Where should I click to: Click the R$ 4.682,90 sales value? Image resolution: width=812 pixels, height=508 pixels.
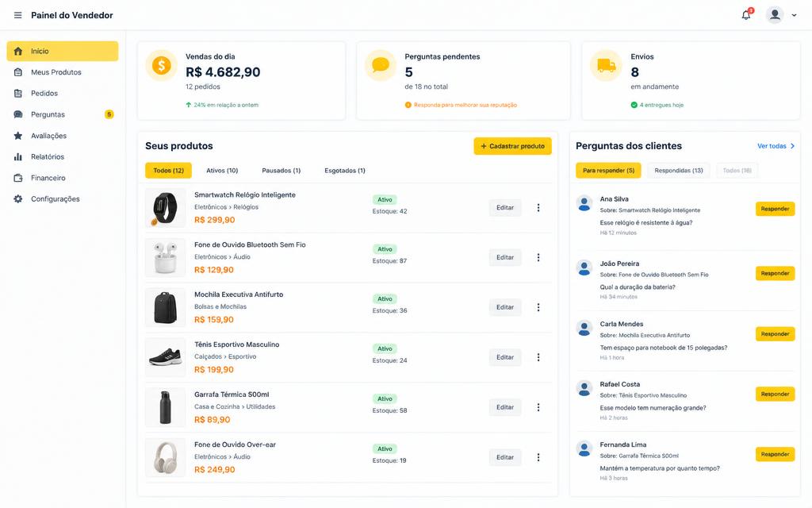(223, 72)
